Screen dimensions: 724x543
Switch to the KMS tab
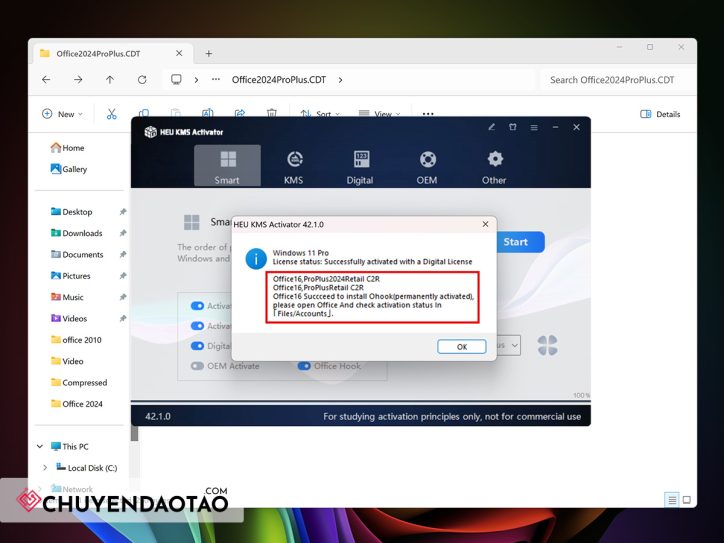click(294, 166)
